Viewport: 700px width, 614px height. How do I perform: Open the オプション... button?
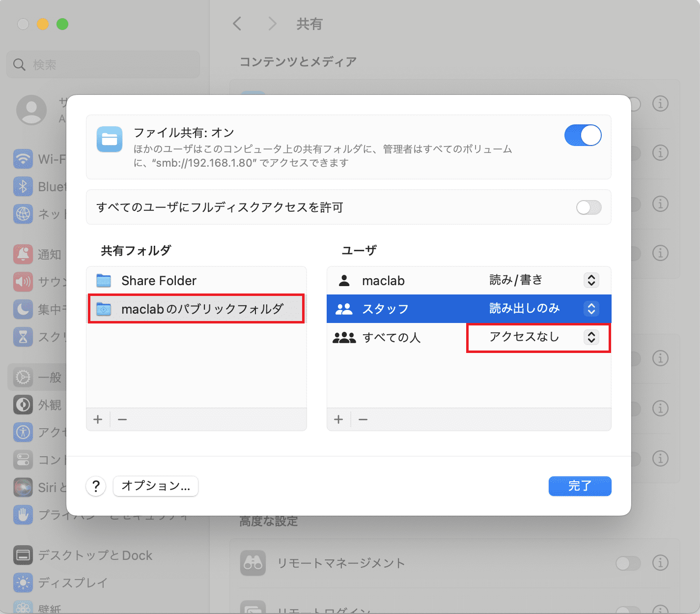click(x=156, y=486)
